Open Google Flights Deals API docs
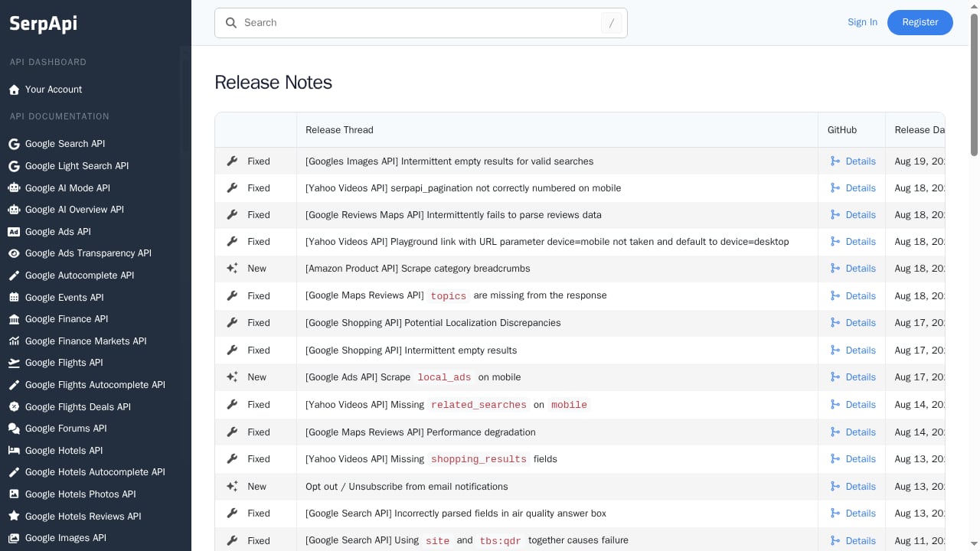This screenshot has height=551, width=980. click(x=78, y=407)
